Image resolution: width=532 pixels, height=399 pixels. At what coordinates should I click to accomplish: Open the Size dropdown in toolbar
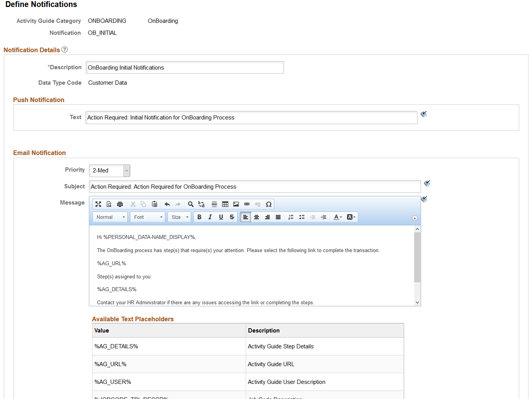tap(180, 217)
